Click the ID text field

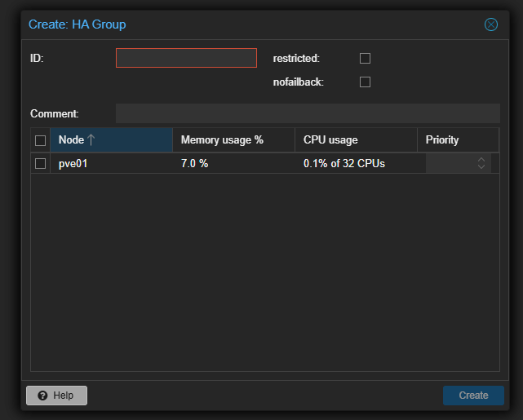point(186,58)
